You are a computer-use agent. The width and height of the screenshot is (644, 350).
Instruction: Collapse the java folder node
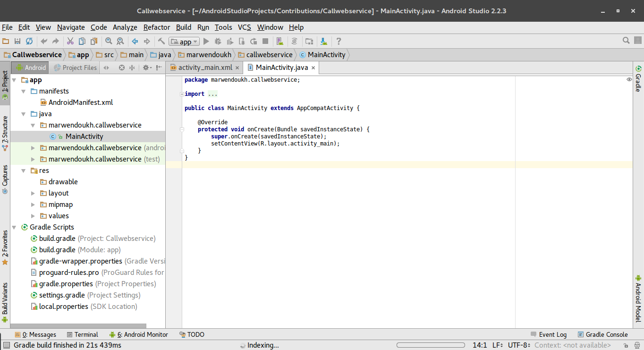(x=24, y=114)
